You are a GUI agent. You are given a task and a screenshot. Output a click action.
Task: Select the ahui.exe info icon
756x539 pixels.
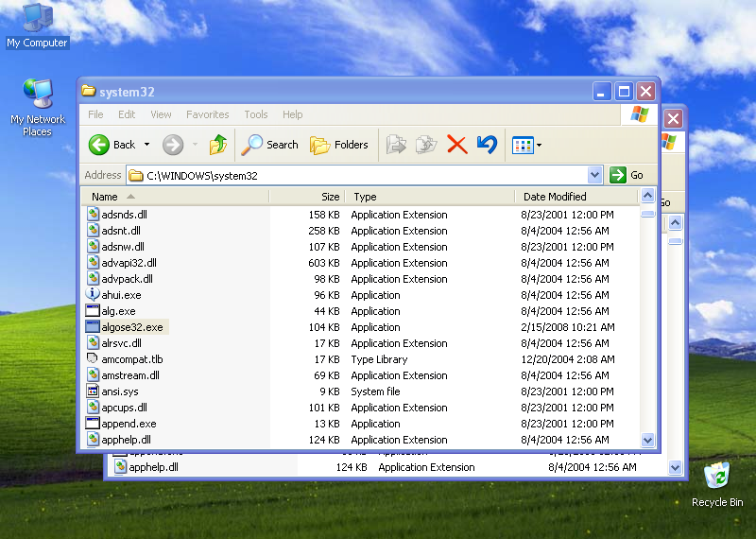point(93,294)
